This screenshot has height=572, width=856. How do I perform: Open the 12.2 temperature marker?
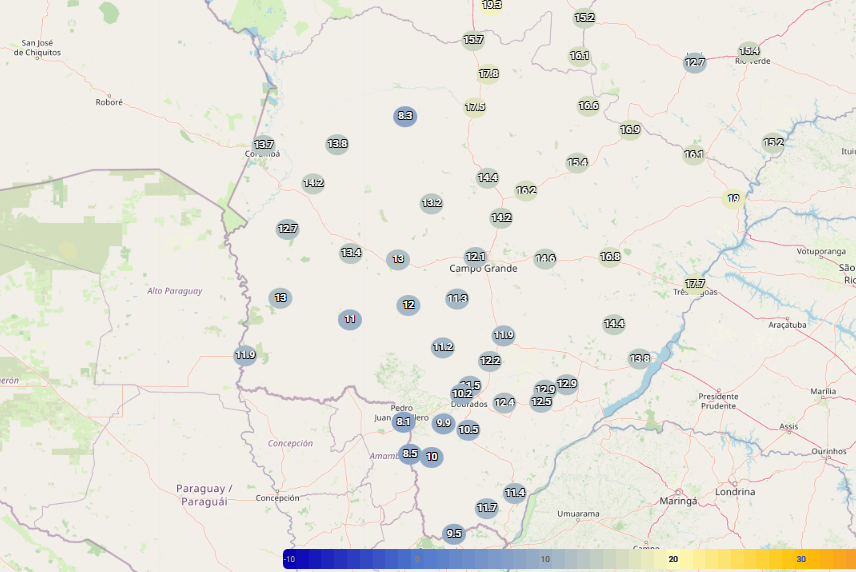click(x=490, y=361)
